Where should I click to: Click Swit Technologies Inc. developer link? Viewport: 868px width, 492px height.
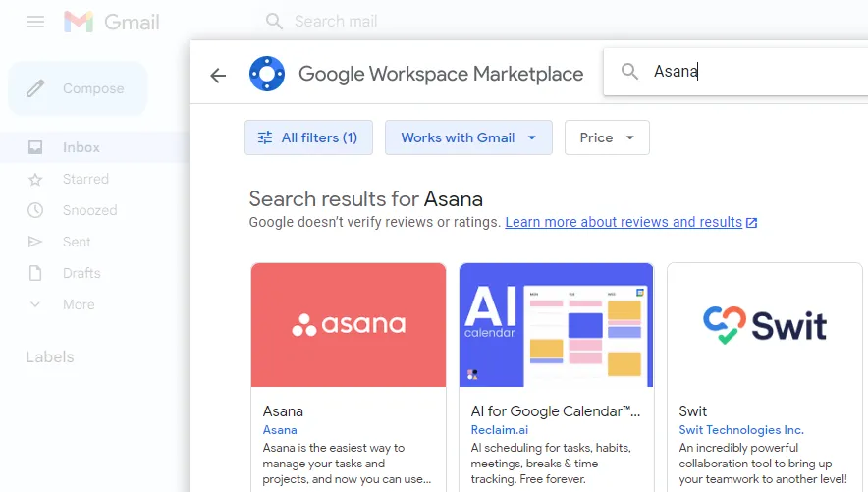point(741,430)
